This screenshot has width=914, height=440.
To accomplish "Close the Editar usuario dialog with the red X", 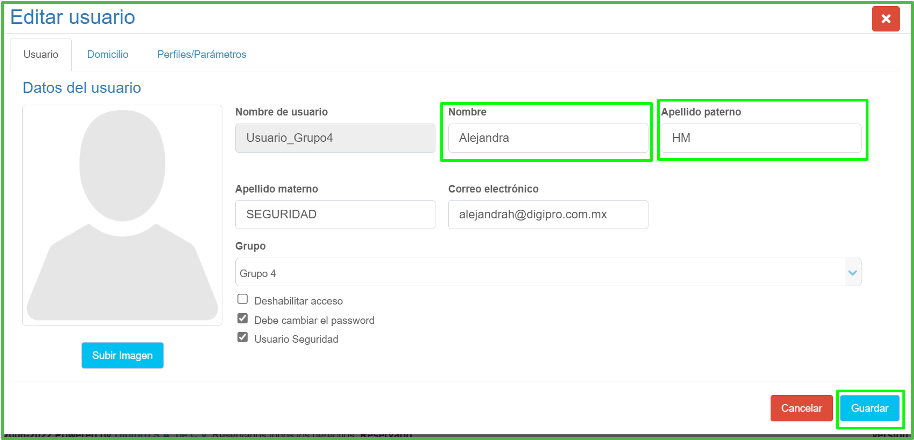I will (x=885, y=19).
